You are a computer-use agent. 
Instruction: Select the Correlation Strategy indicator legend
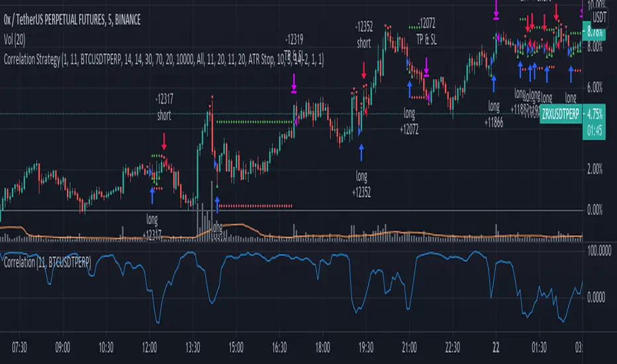pyautogui.click(x=164, y=60)
